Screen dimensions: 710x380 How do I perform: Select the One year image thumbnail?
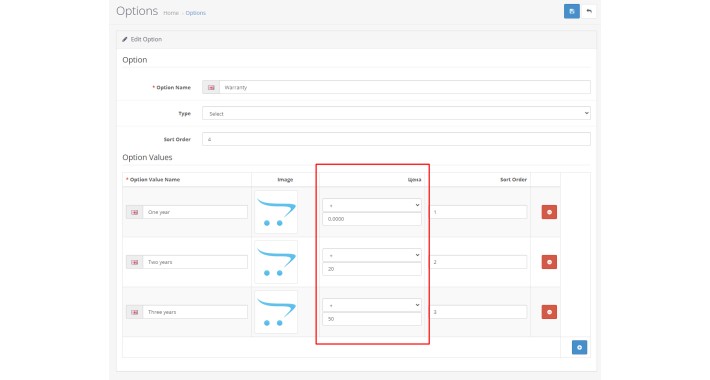click(276, 212)
